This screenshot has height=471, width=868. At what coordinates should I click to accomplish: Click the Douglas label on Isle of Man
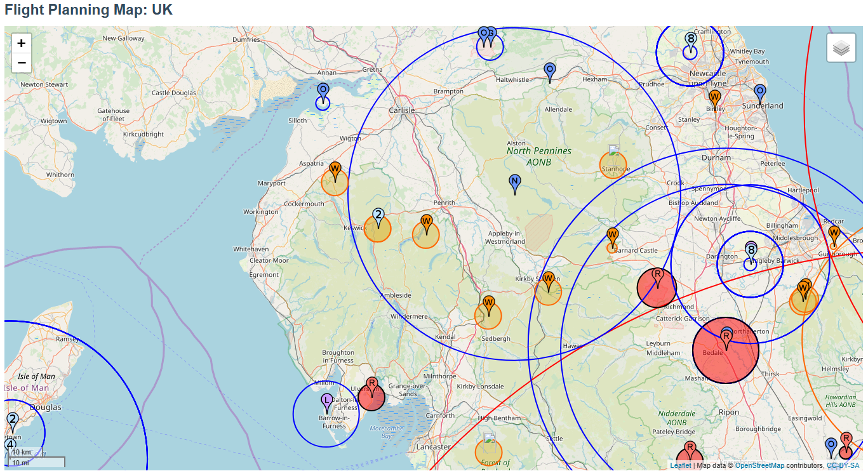(47, 407)
